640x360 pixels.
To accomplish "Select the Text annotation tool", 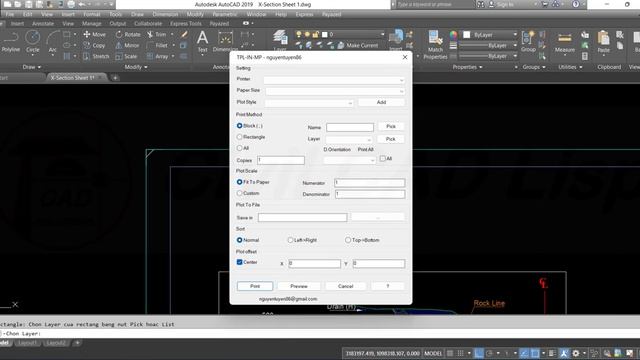I will pos(202,42).
